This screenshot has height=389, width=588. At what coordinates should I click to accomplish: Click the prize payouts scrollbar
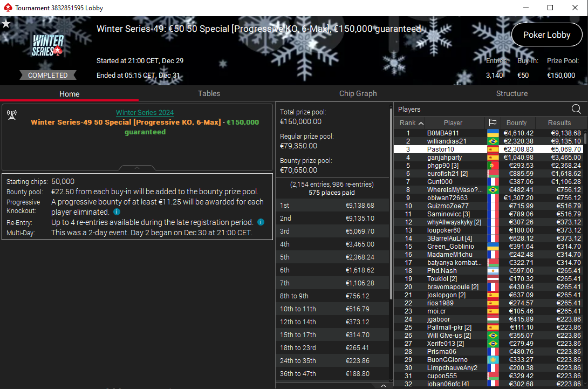pos(391,204)
